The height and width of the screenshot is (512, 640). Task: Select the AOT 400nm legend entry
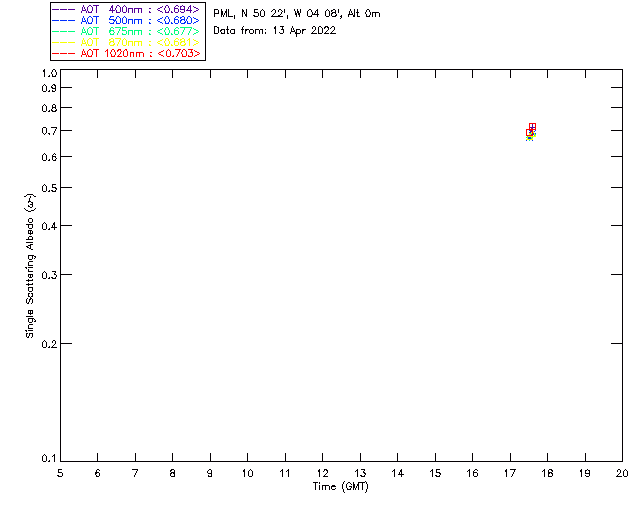126,9
